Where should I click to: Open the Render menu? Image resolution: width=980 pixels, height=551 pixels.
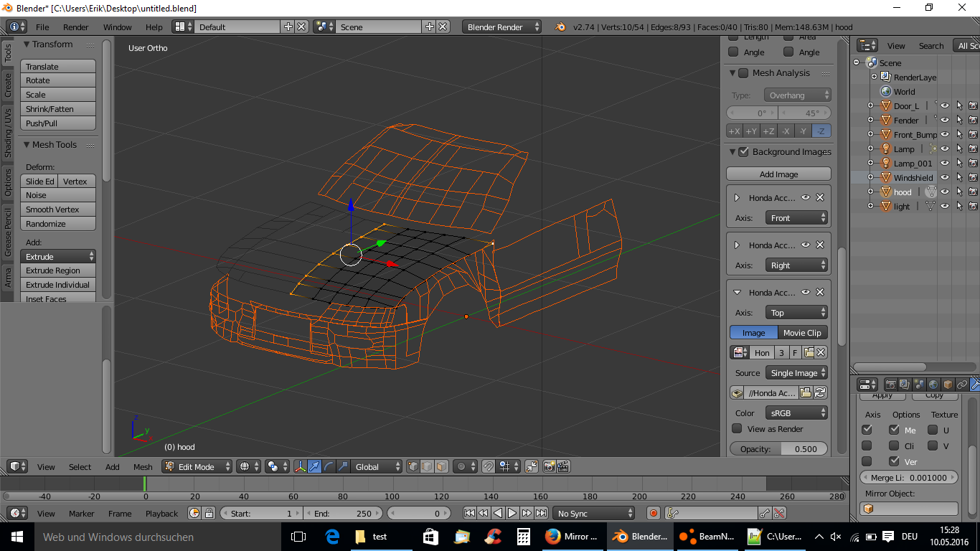pyautogui.click(x=75, y=27)
